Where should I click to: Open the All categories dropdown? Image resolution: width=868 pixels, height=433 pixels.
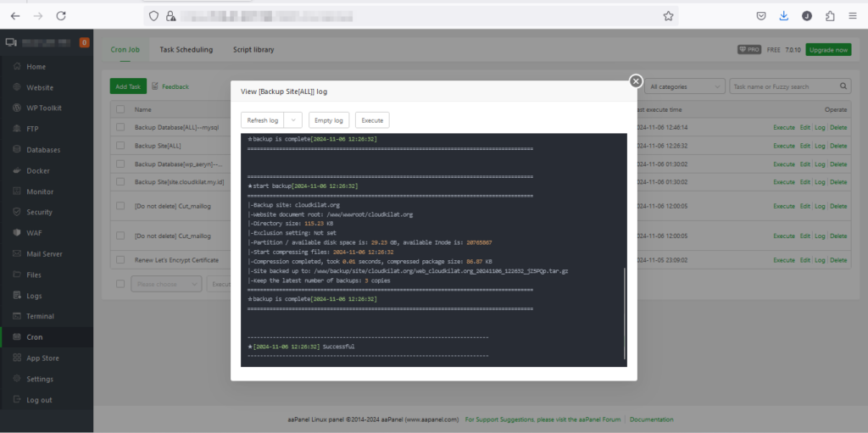pos(685,86)
